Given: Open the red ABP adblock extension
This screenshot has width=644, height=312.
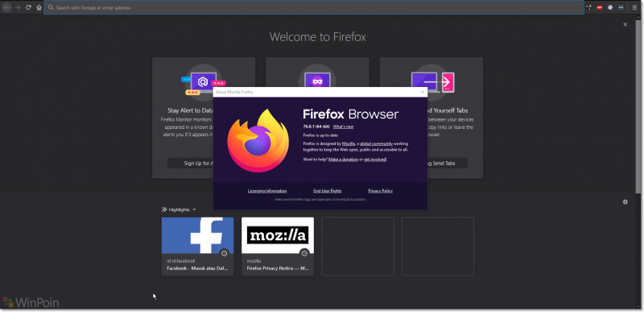Looking at the screenshot, I should 600,7.
